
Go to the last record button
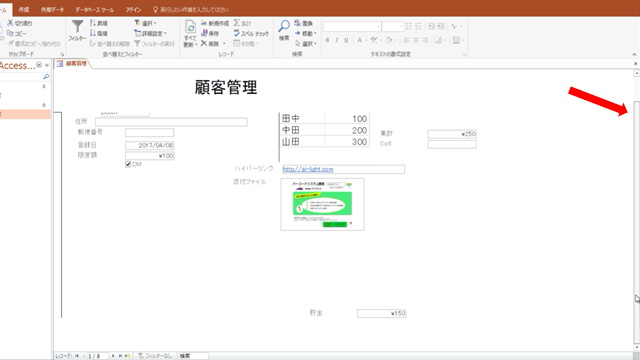[x=120, y=356]
